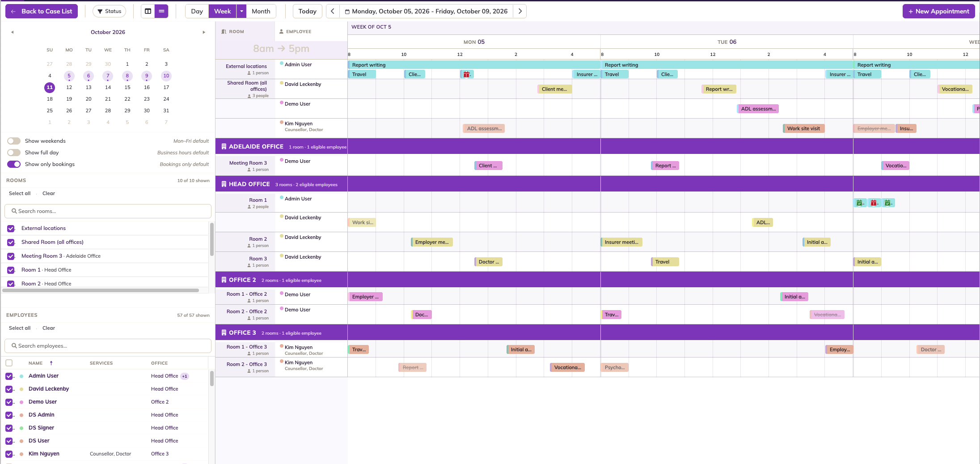Open the red alert event in Room 1 Wednesday
Viewport: 980px width, 464px height.
click(874, 203)
